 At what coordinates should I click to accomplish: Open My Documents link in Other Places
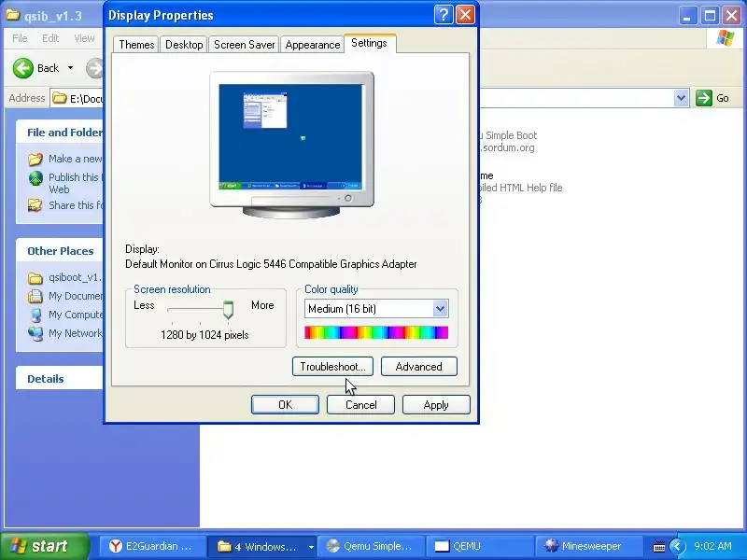click(76, 296)
